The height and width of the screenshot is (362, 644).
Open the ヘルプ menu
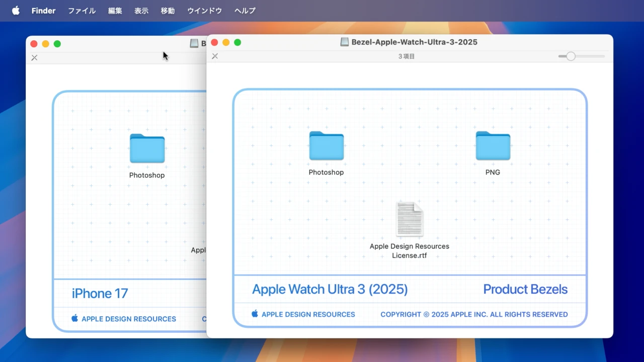point(245,11)
